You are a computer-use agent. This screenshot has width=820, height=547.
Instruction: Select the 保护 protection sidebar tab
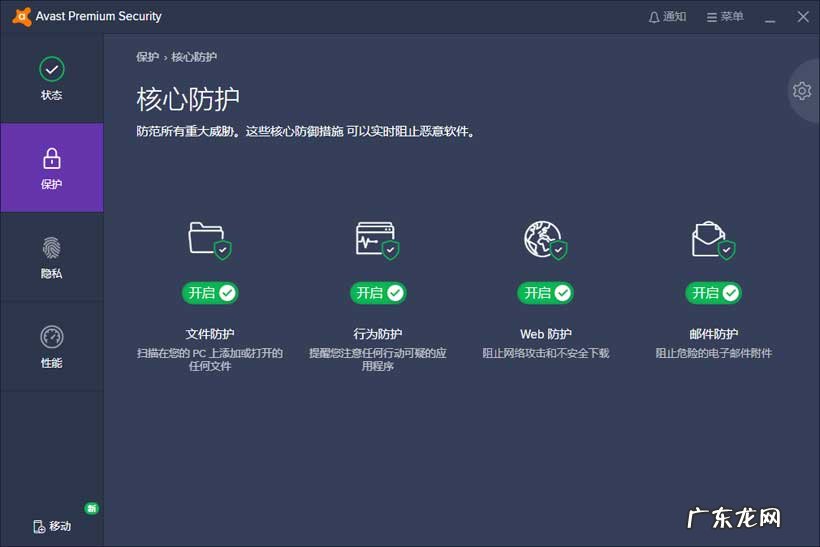[51, 168]
